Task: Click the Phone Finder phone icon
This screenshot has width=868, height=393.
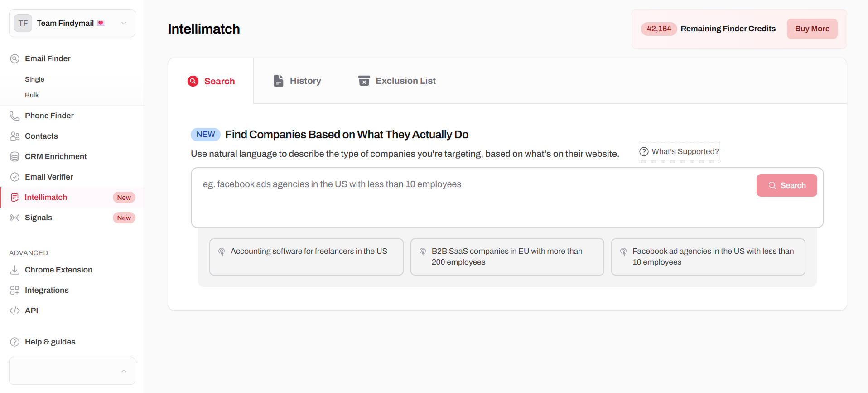Action: point(14,116)
